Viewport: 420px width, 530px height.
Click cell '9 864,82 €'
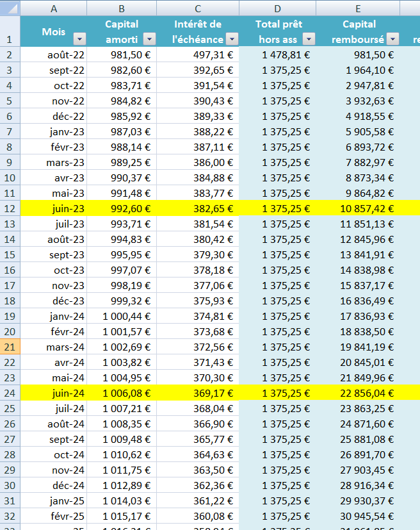[x=358, y=194]
